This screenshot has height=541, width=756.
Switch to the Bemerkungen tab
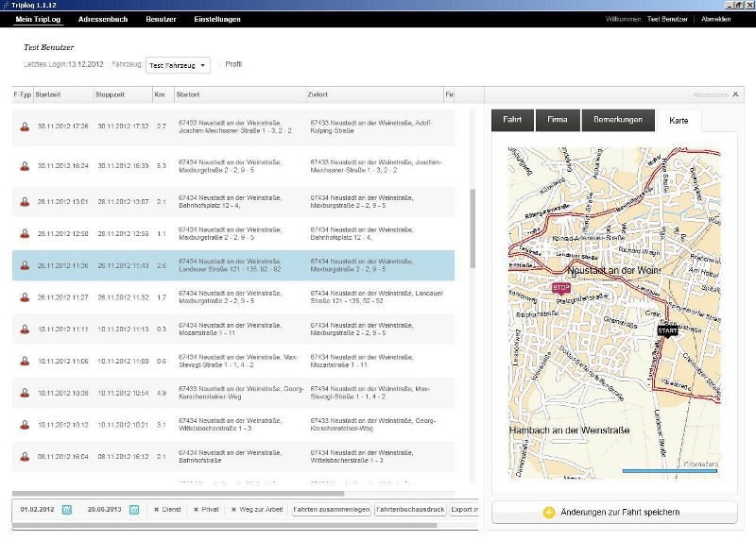[x=618, y=120]
